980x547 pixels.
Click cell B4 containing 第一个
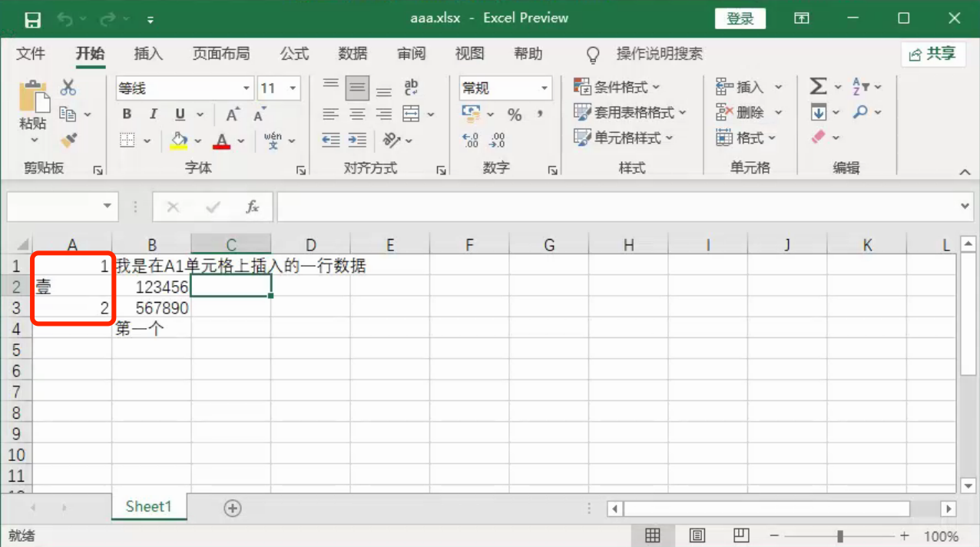tap(151, 330)
